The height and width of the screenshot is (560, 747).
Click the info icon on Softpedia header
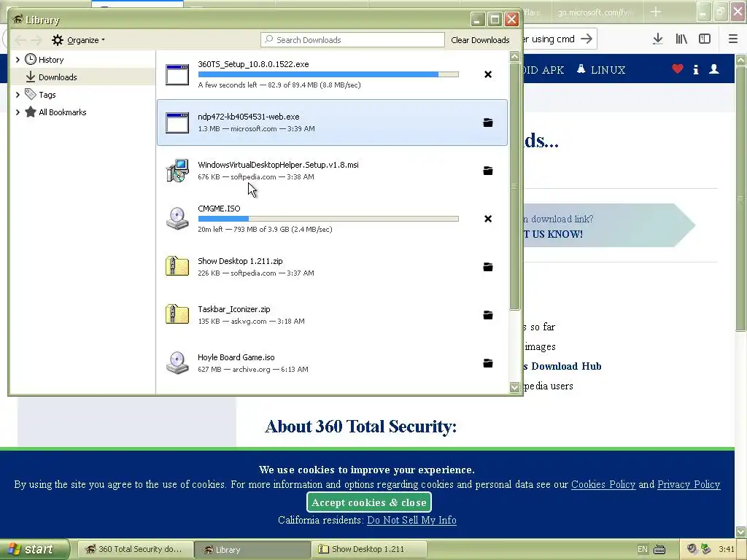point(696,69)
